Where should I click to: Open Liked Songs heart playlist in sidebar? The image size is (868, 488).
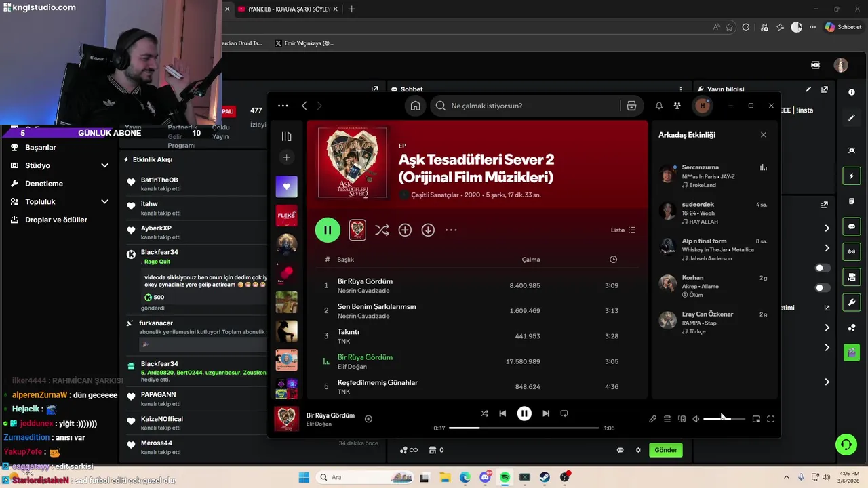tap(286, 186)
